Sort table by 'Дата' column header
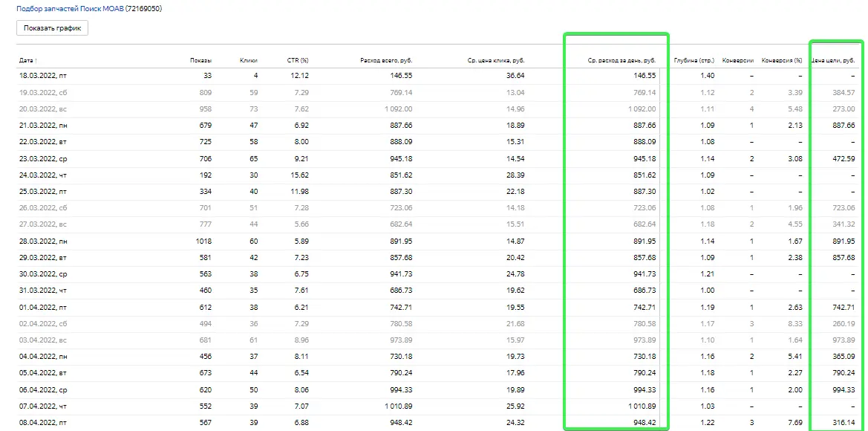Screen dimensions: 868x431 point(26,60)
